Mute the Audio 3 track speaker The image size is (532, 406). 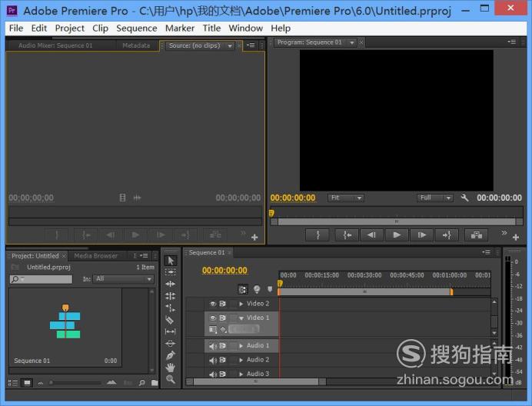point(213,374)
